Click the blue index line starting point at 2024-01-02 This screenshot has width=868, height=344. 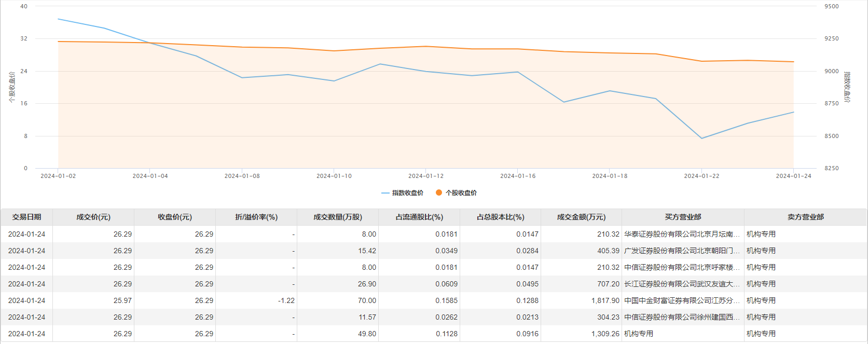pos(58,19)
